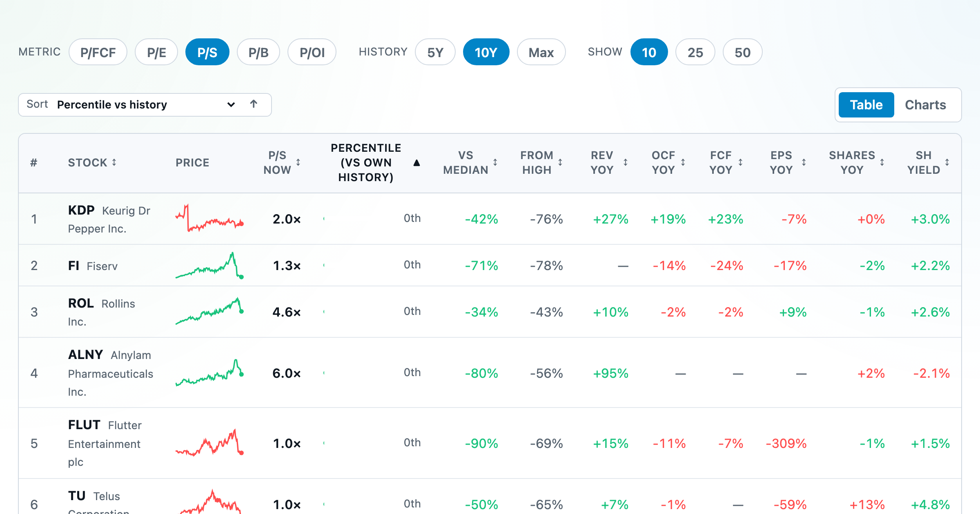This screenshot has width=980, height=514.
Task: Click KDP's P/S value 2.0×
Action: [287, 219]
